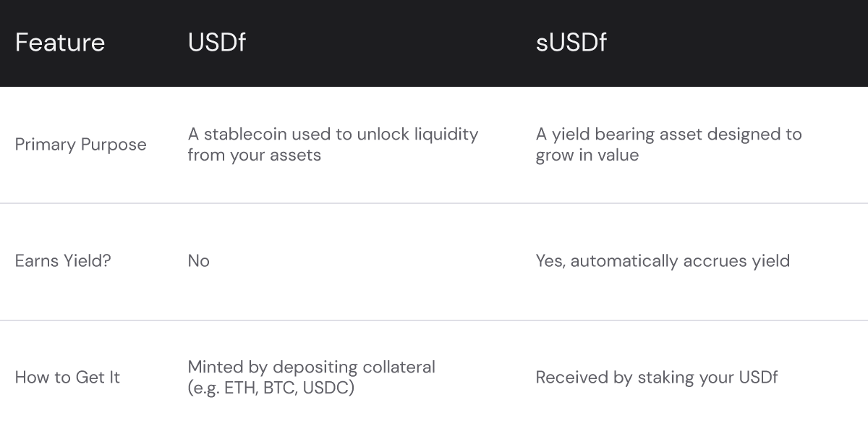Screen dimensions: 868x434
Task: Click the "How to Get It" row label
Action: pyautogui.click(x=67, y=377)
